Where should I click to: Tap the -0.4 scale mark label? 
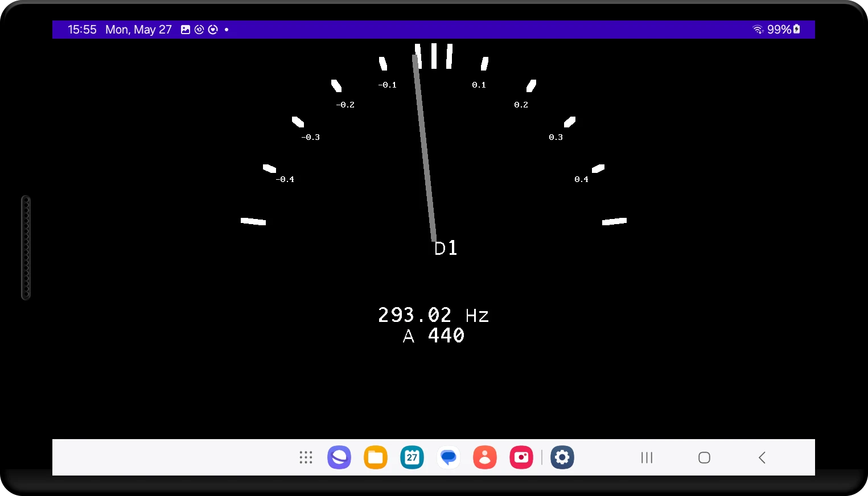point(285,179)
